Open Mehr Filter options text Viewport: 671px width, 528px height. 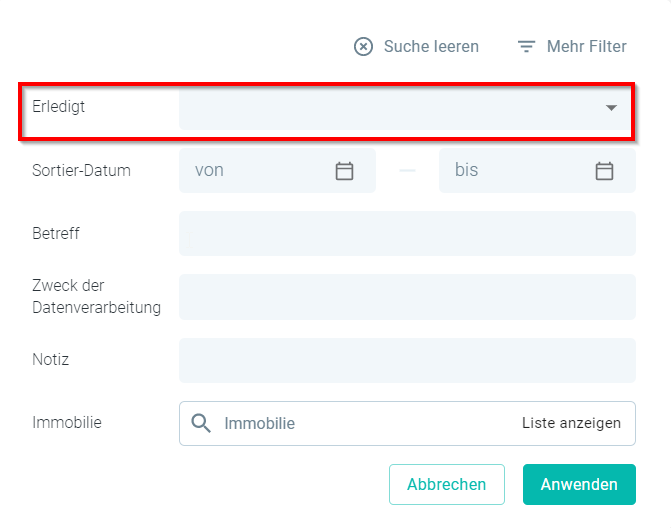(x=586, y=46)
